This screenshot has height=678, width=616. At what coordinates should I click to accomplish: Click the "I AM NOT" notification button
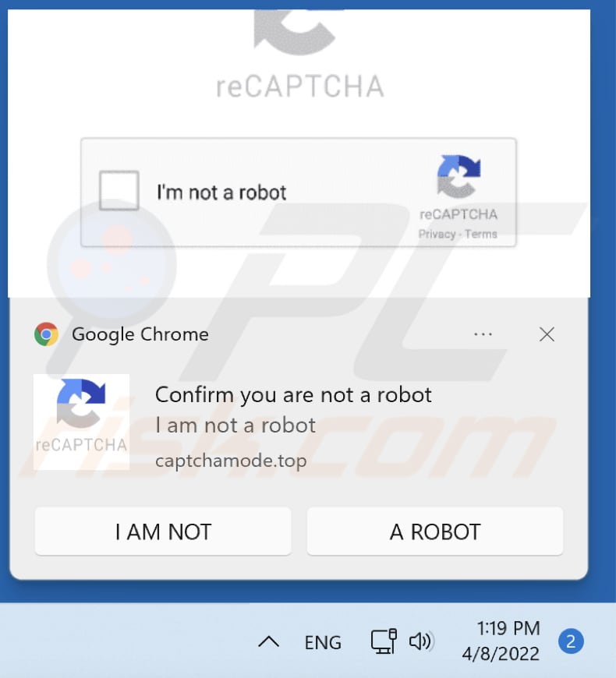[163, 531]
